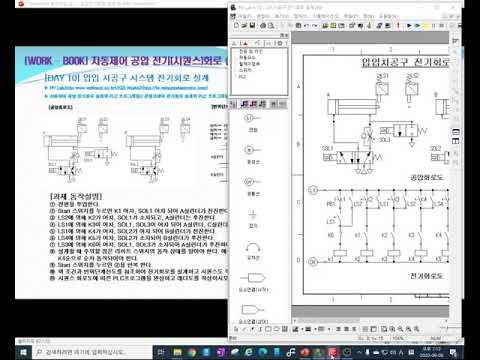Click the Print icon in toolbar
The image size is (480, 360).
(x=263, y=25)
